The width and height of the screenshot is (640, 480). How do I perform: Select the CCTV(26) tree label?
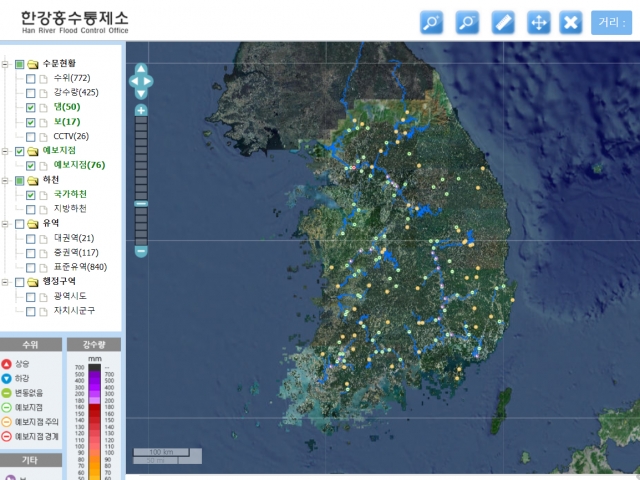pos(71,136)
